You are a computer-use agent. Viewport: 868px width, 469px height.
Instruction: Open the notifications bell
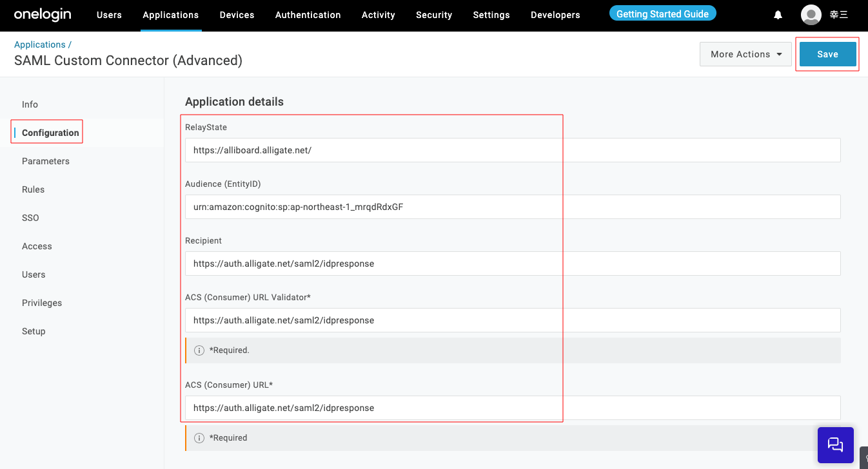[778, 15]
